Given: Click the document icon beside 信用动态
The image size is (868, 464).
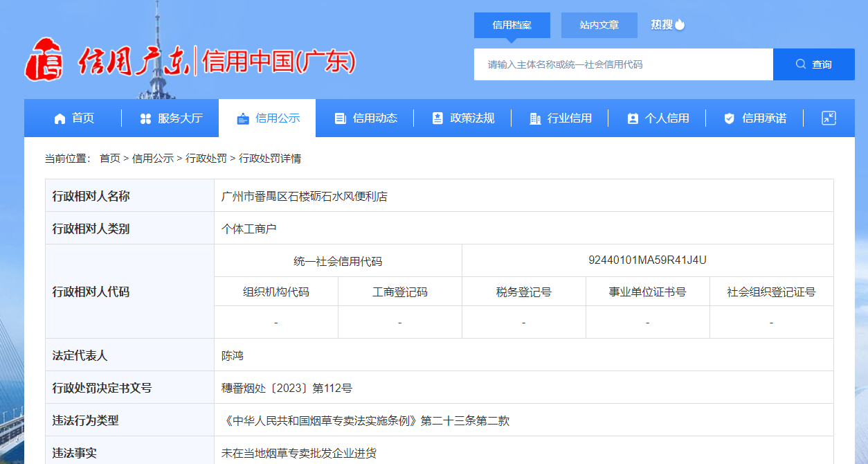Looking at the screenshot, I should tap(340, 118).
